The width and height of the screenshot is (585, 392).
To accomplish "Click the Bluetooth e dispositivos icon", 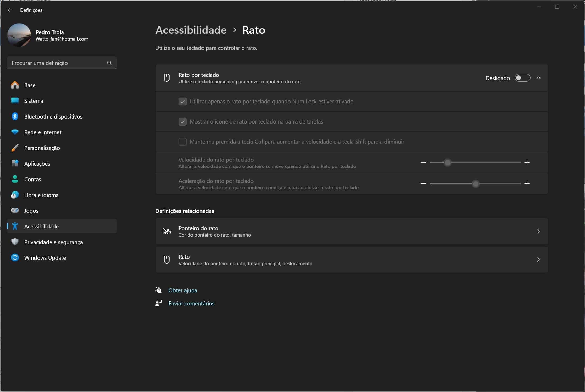I will pyautogui.click(x=15, y=116).
